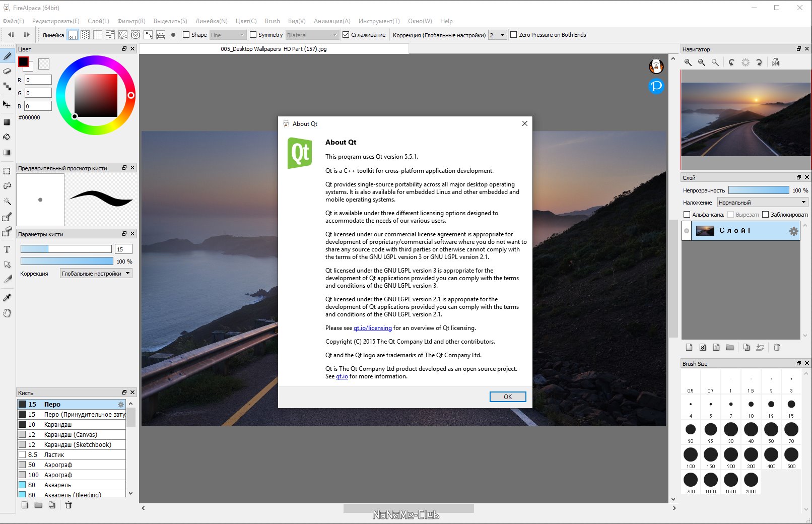Open the qt.io/licensing link
Image resolution: width=812 pixels, height=524 pixels.
pyautogui.click(x=372, y=328)
